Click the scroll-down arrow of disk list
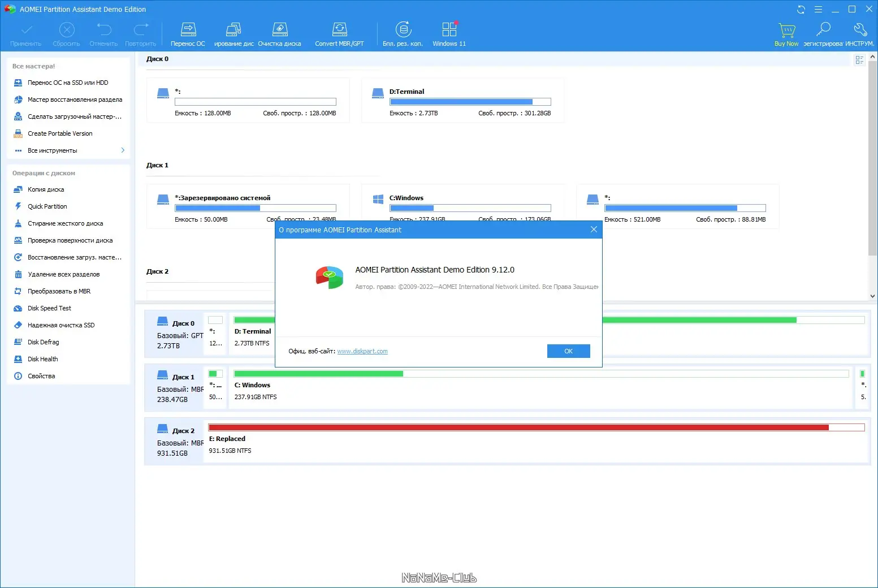The image size is (878, 588). point(873,296)
